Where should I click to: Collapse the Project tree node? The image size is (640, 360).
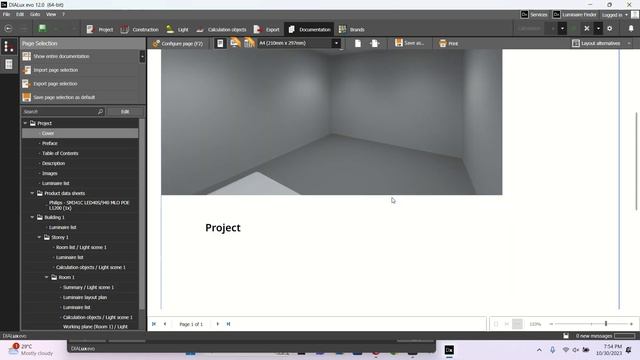pos(25,123)
